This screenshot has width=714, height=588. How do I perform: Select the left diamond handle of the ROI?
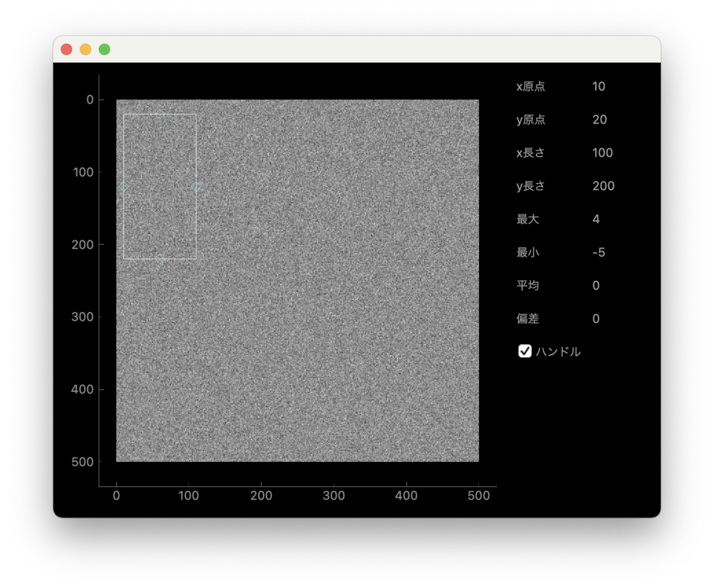tap(123, 187)
